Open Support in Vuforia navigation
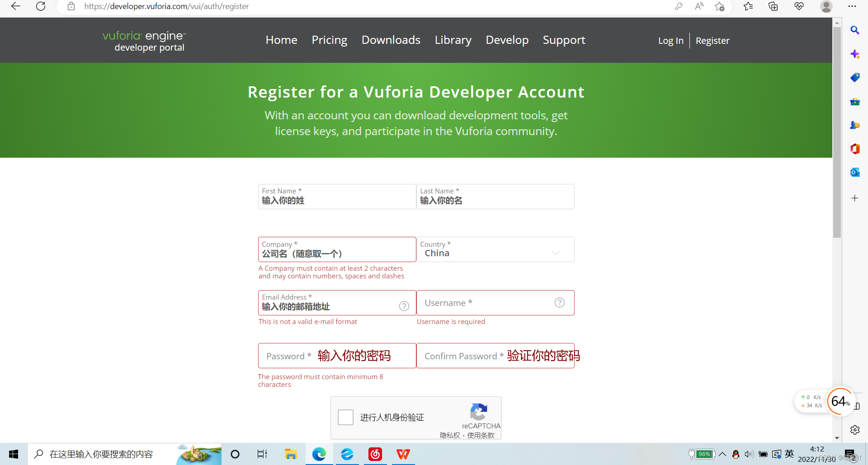This screenshot has width=868, height=465. tap(564, 40)
